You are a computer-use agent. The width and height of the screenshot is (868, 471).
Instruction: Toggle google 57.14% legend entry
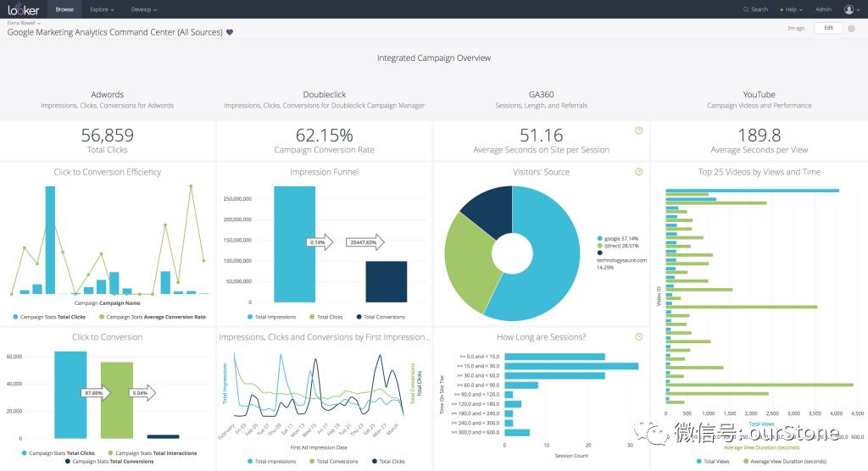[618, 239]
